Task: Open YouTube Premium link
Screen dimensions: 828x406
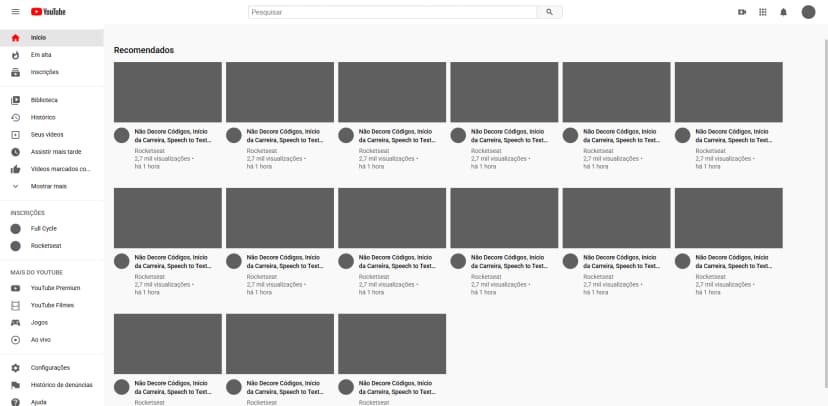Action: tap(55, 288)
